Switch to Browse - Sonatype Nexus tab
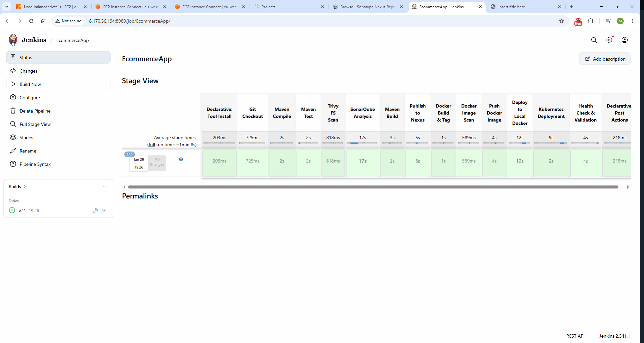The height and width of the screenshot is (343, 644). [368, 7]
